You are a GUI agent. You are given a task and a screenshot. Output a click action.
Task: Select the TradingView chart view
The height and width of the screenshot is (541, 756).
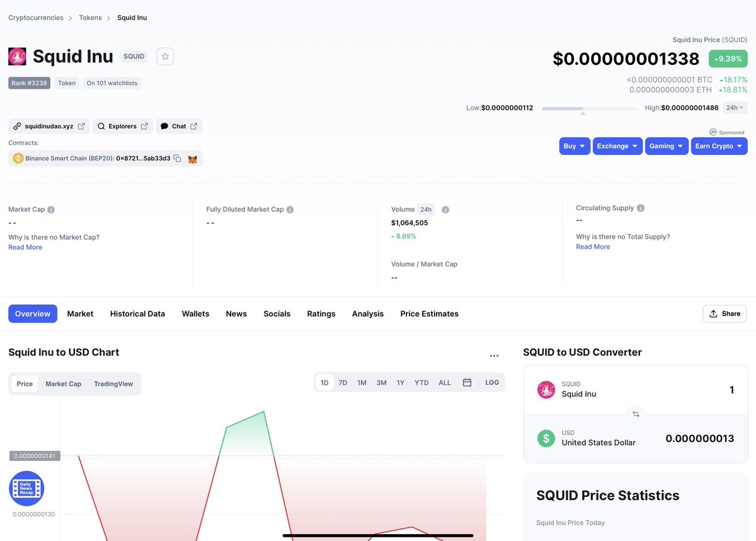click(x=113, y=384)
